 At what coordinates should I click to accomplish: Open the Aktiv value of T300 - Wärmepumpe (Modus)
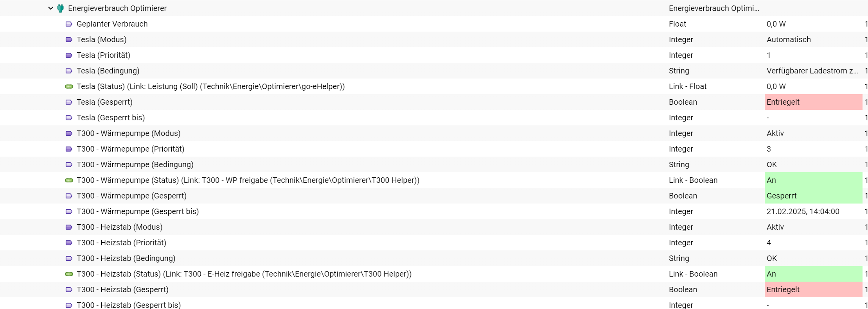coord(775,133)
